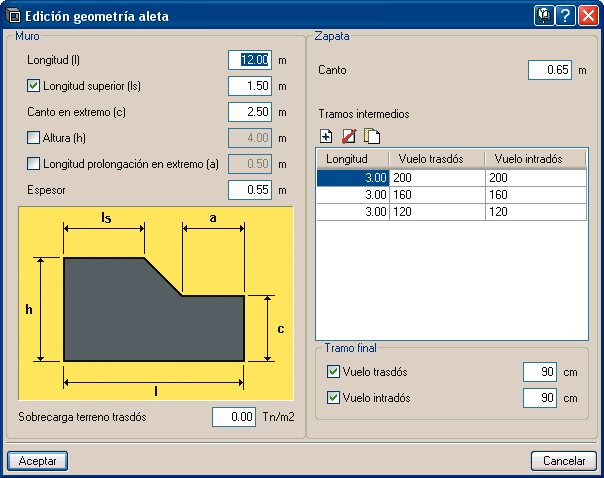The image size is (604, 478).
Task: Select Vuelo intradós cell with value 160
Action: [536, 195]
